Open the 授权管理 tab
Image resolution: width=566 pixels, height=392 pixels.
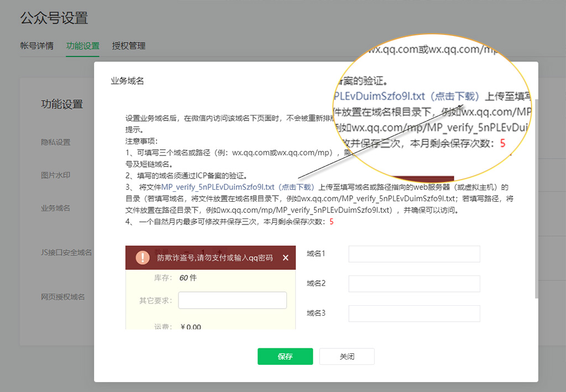(128, 46)
